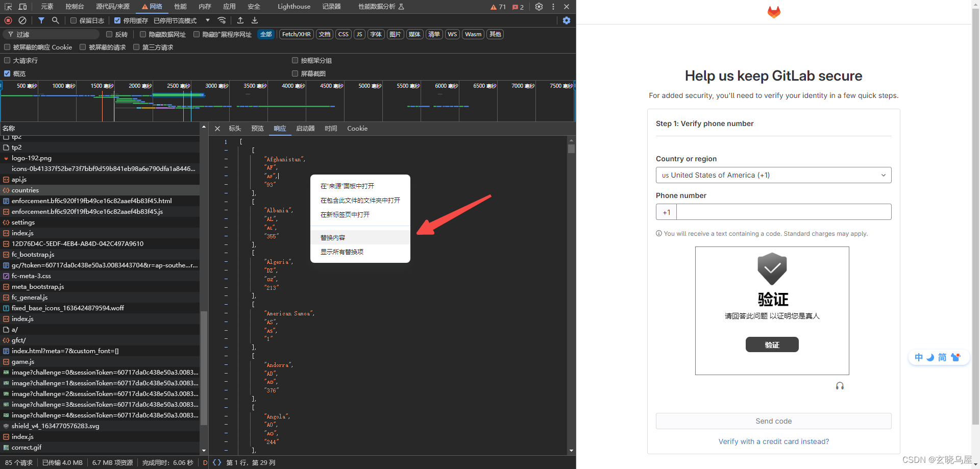Toggle the 反转 checkbox

[109, 34]
